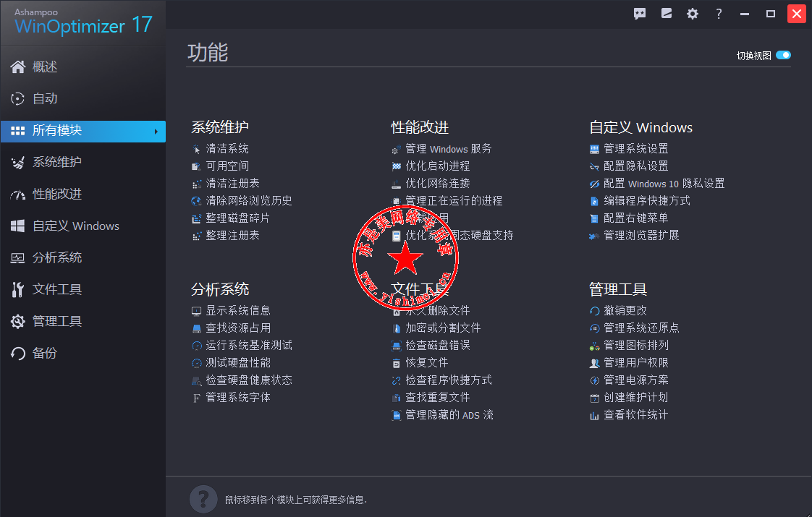Open 管理正在运行的进程 module
The height and width of the screenshot is (517, 812).
454,201
